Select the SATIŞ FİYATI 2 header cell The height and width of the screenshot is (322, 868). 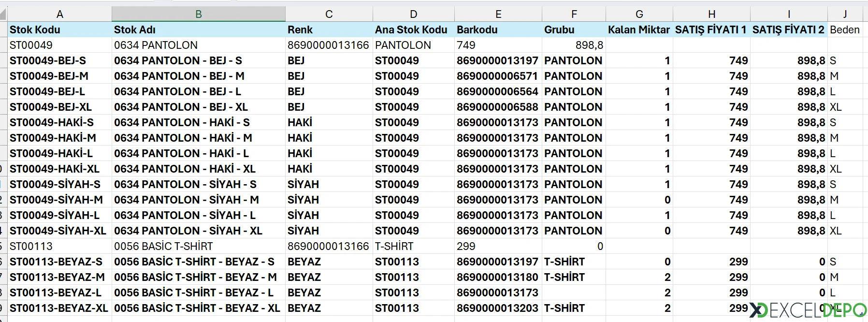pyautogui.click(x=788, y=29)
